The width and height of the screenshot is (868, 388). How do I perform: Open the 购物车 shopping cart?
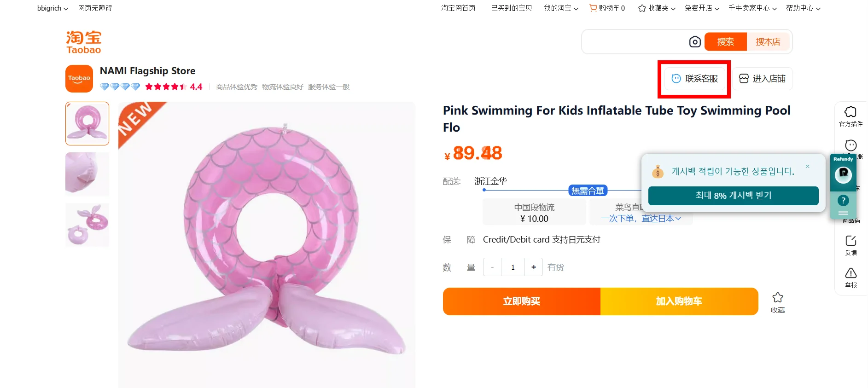607,8
